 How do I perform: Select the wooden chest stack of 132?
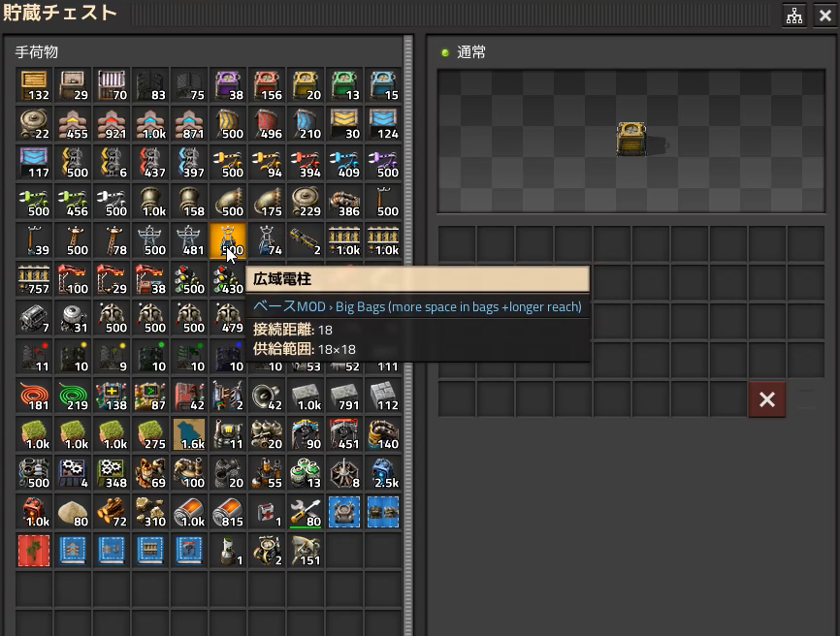34,85
